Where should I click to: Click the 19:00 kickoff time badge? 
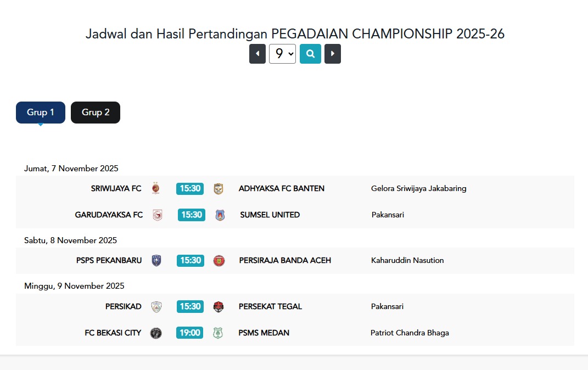click(189, 333)
